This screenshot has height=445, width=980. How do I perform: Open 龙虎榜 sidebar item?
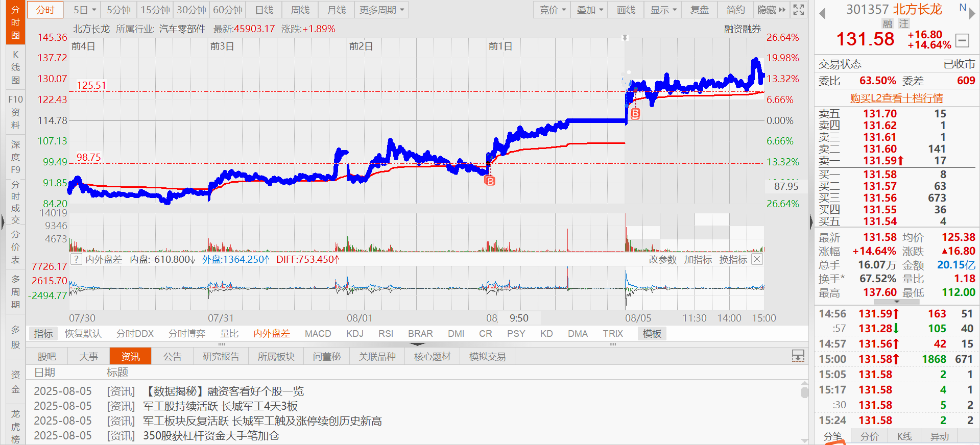pos(15,426)
